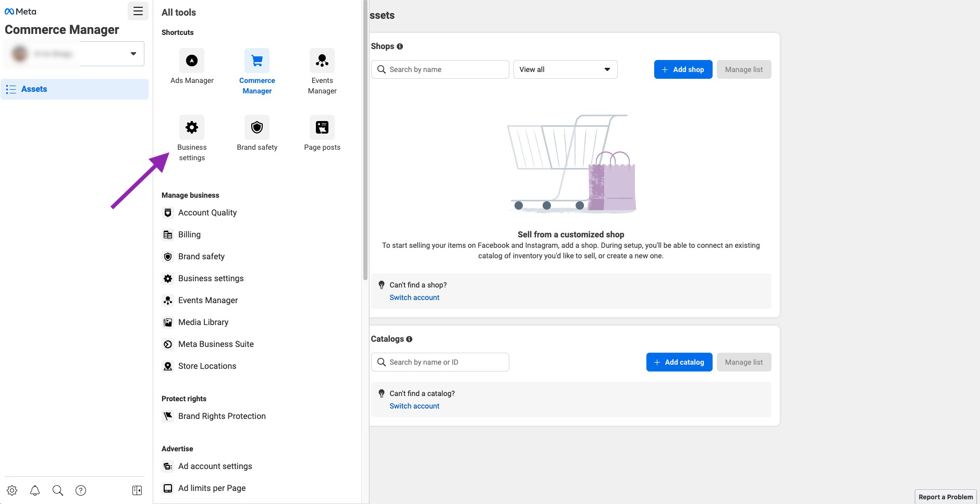This screenshot has width=980, height=504.
Task: Open Events Manager under Manage business
Action: point(208,301)
